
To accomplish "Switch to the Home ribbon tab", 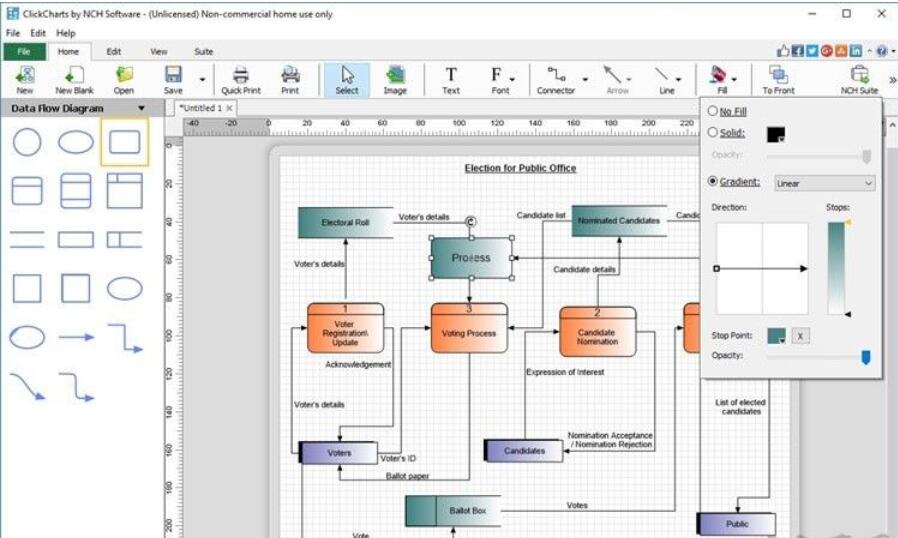I will coord(68,52).
